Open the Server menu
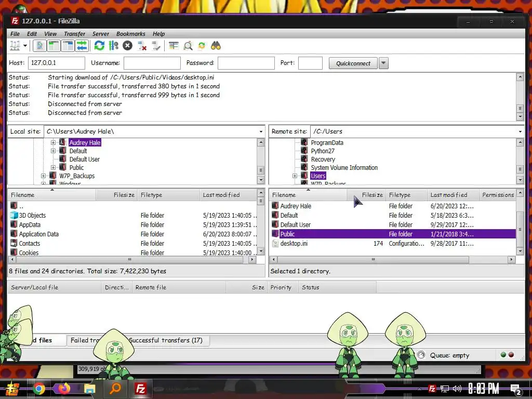Image resolution: width=532 pixels, height=399 pixels. [101, 34]
